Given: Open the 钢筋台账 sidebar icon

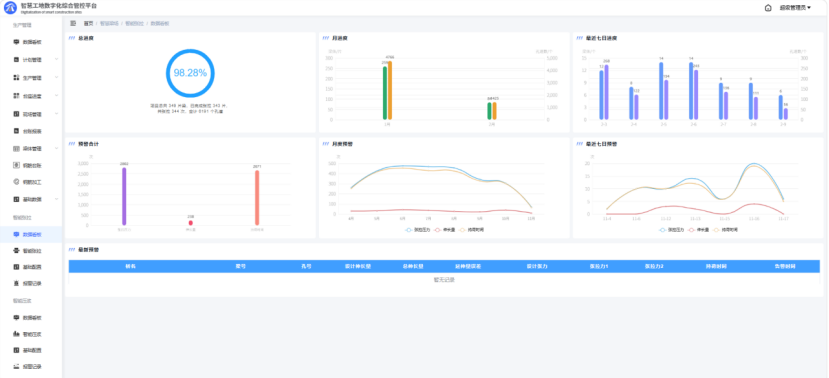Looking at the screenshot, I should coord(16,165).
